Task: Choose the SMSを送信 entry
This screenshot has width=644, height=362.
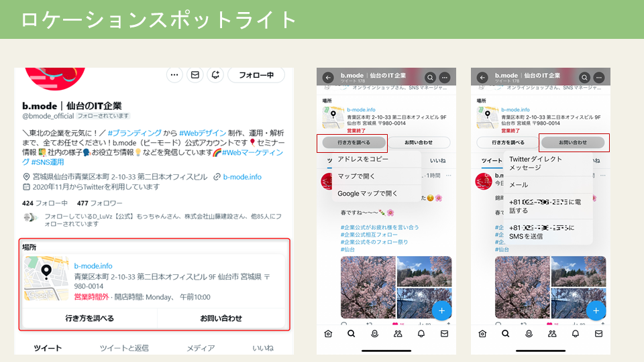Action: [x=548, y=232]
